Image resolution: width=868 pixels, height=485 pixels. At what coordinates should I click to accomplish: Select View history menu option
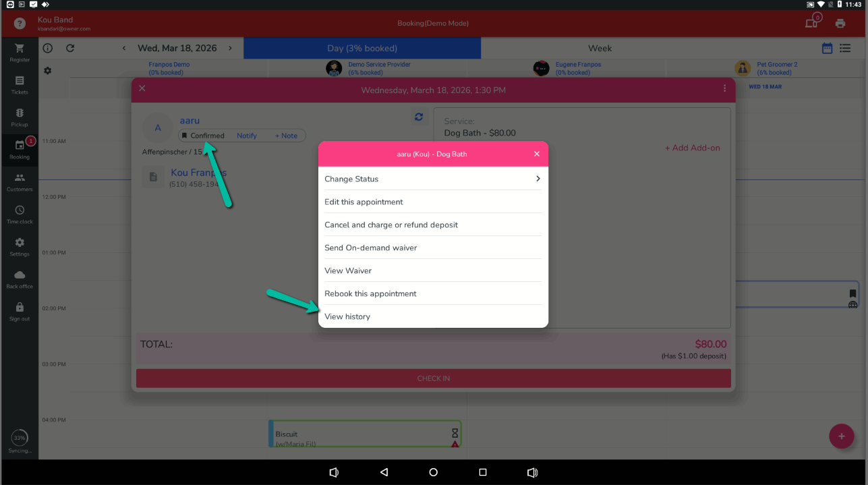coord(347,316)
